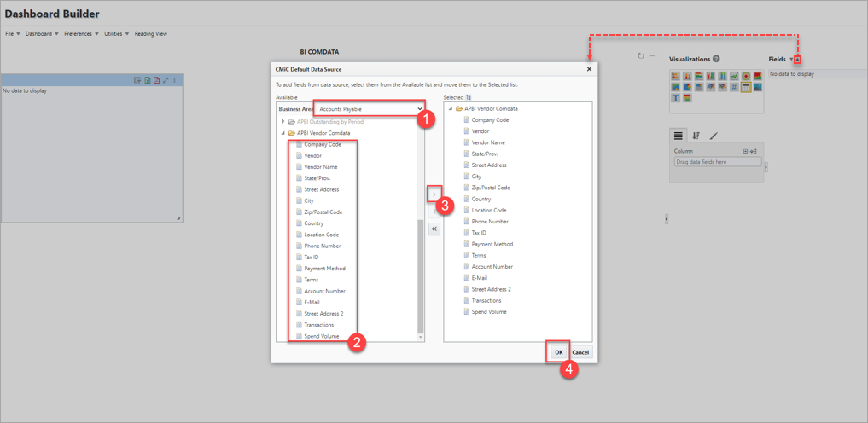
Task: Select the funnel chart visualization
Action: point(688,98)
